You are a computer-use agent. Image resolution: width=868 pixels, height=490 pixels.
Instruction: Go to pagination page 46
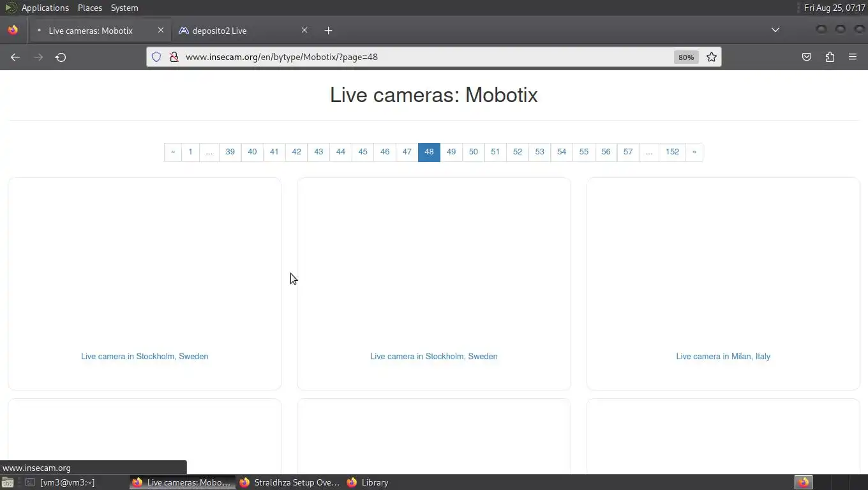click(385, 152)
